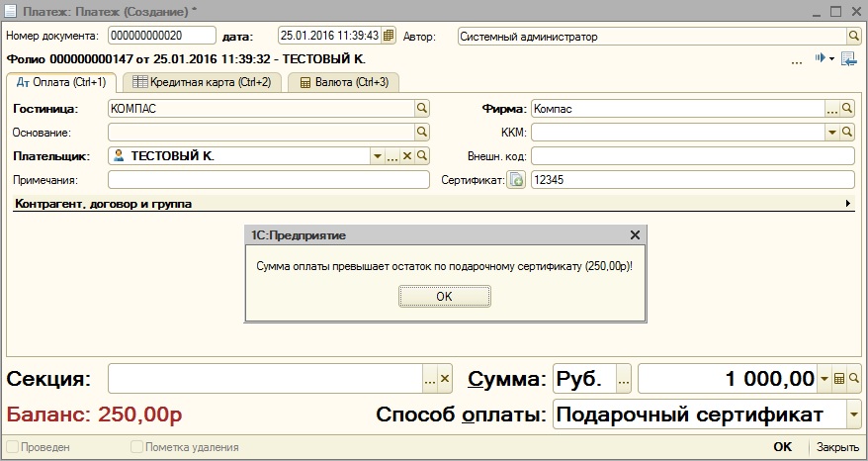The width and height of the screenshot is (868, 461).
Task: Click the Основание input field
Action: [x=261, y=133]
